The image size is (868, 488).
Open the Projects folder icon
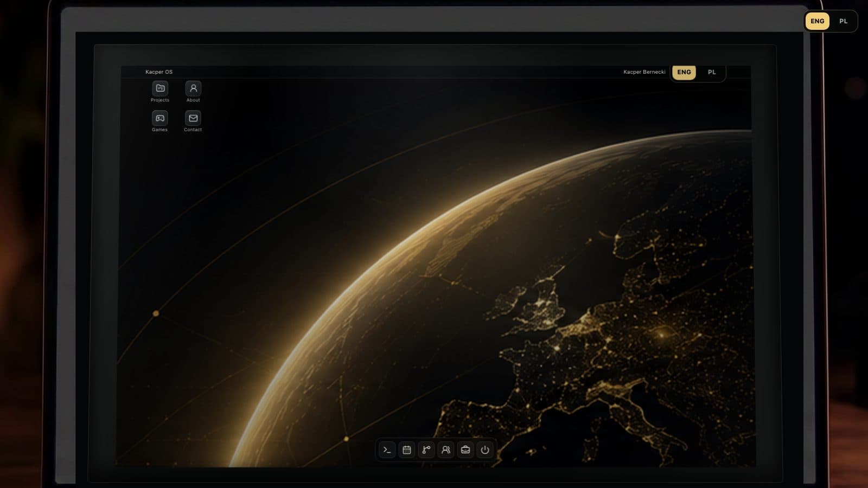160,88
